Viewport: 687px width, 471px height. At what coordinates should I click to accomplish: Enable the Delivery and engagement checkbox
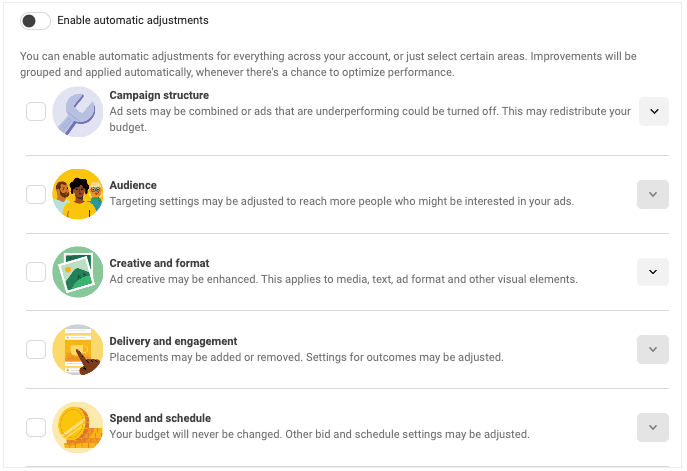[36, 349]
